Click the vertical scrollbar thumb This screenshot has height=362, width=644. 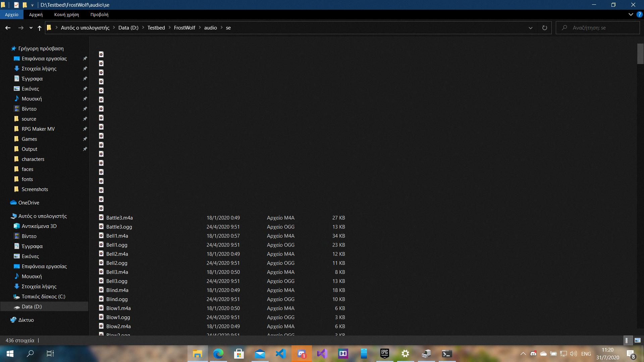(640, 54)
